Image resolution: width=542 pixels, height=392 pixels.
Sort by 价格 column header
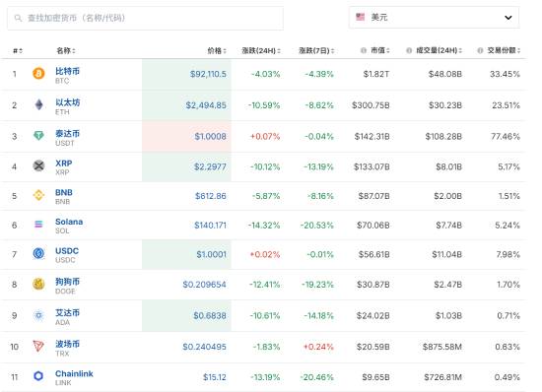click(217, 51)
